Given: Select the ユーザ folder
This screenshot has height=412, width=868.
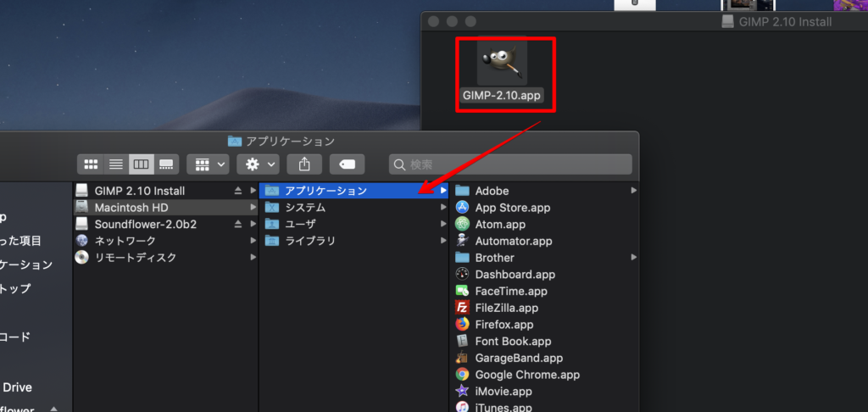Looking at the screenshot, I should 354,224.
